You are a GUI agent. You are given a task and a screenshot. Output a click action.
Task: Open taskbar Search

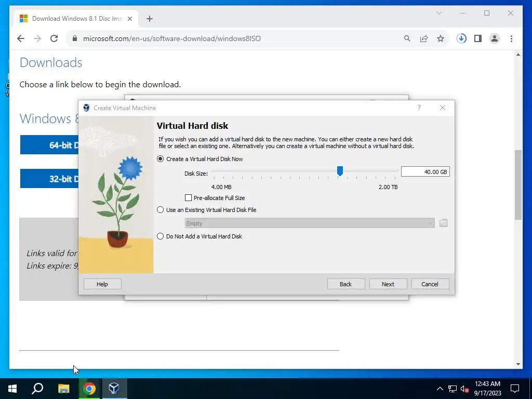[37, 389]
